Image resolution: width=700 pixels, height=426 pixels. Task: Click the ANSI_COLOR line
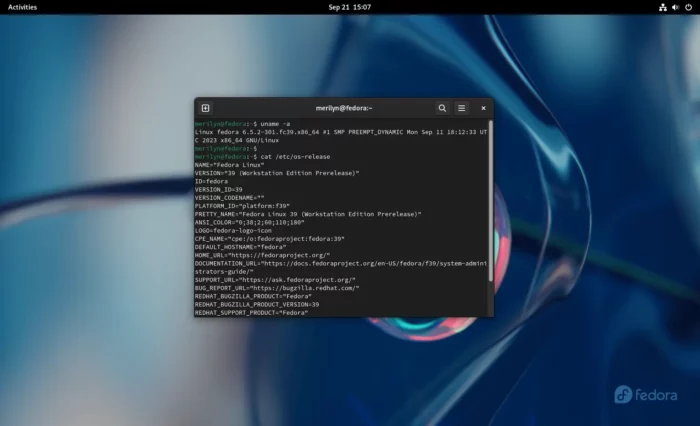coord(250,222)
